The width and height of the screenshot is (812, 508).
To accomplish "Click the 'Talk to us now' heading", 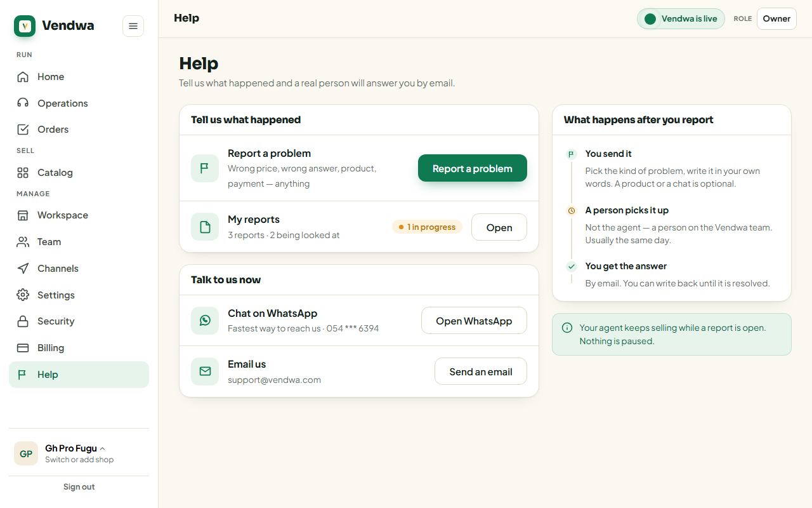I will tap(226, 279).
